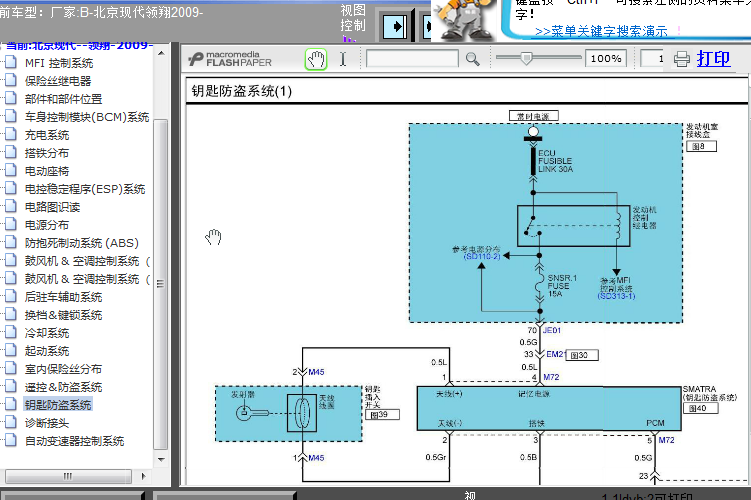Open 自动变速器控制系统 entry
This screenshot has height=500, width=751.
coord(74,441)
